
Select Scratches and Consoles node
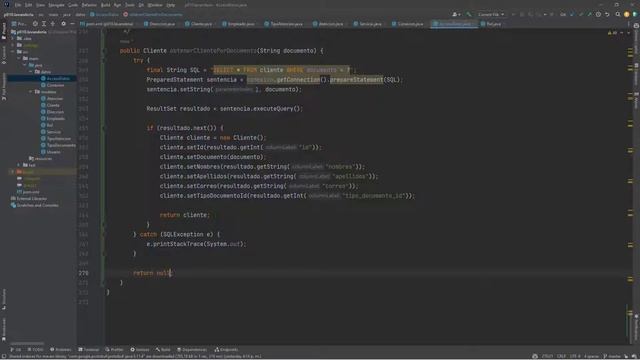(x=35, y=205)
